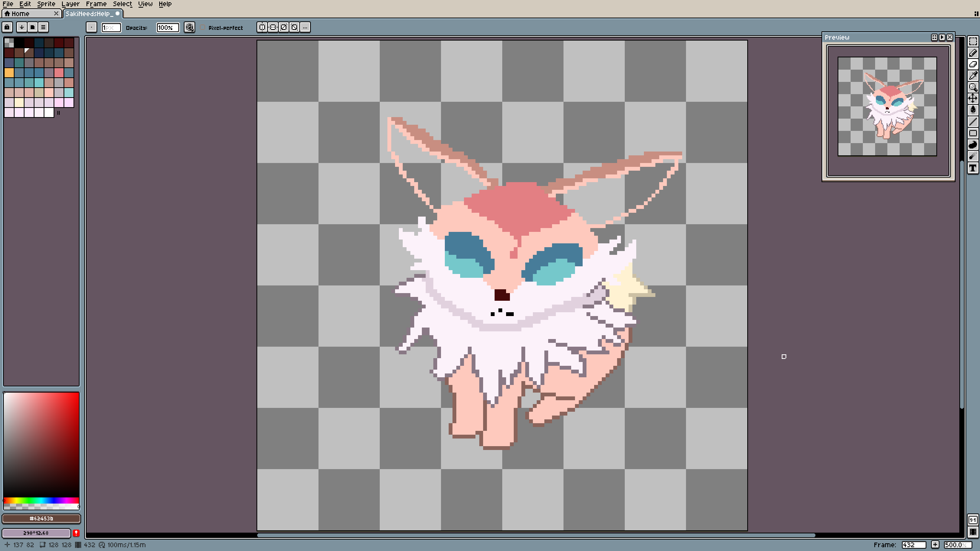Open the View menu
Screen dimensions: 980x551
pyautogui.click(x=145, y=4)
